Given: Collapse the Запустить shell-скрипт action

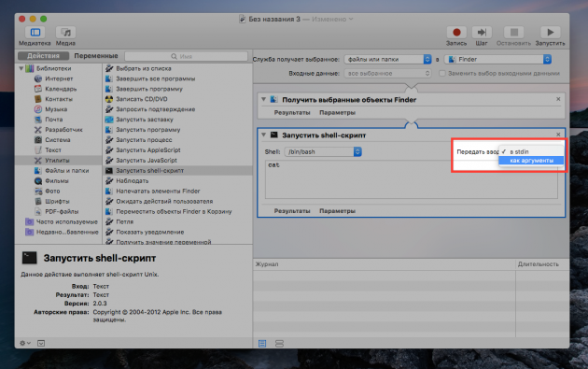Looking at the screenshot, I should (263, 135).
